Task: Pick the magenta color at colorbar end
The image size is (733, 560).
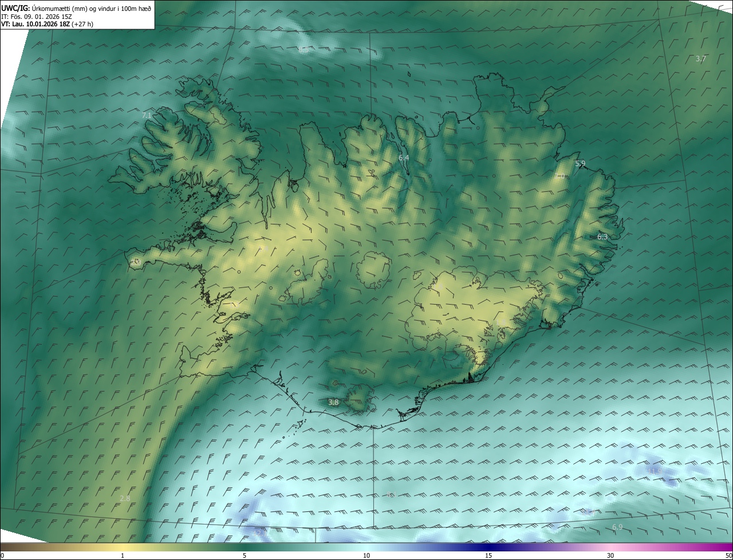Action: coord(730,547)
